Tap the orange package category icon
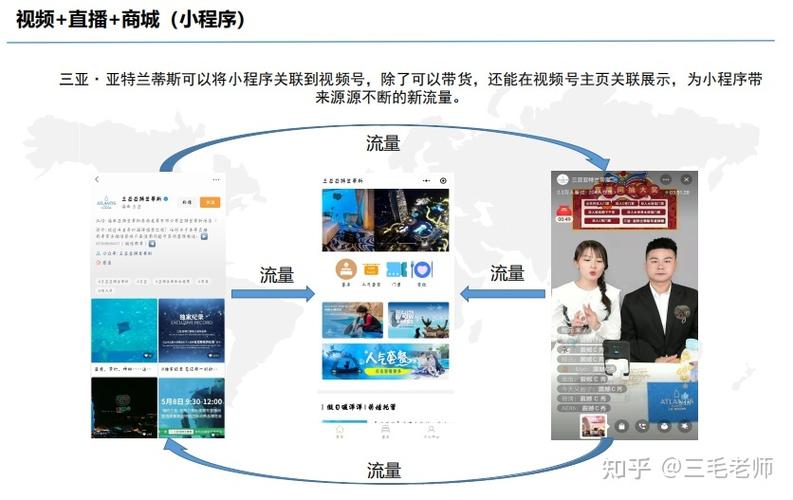Viewport: 793px width, 500px height. [371, 269]
